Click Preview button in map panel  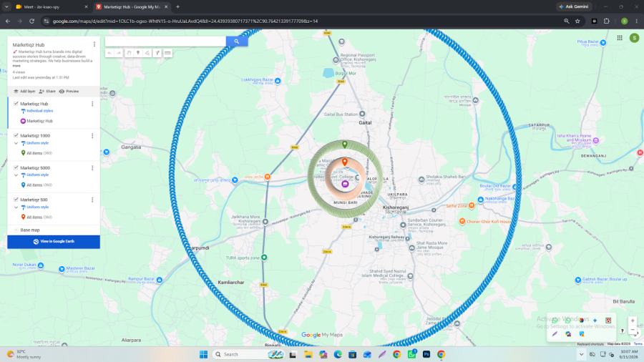coord(69,91)
